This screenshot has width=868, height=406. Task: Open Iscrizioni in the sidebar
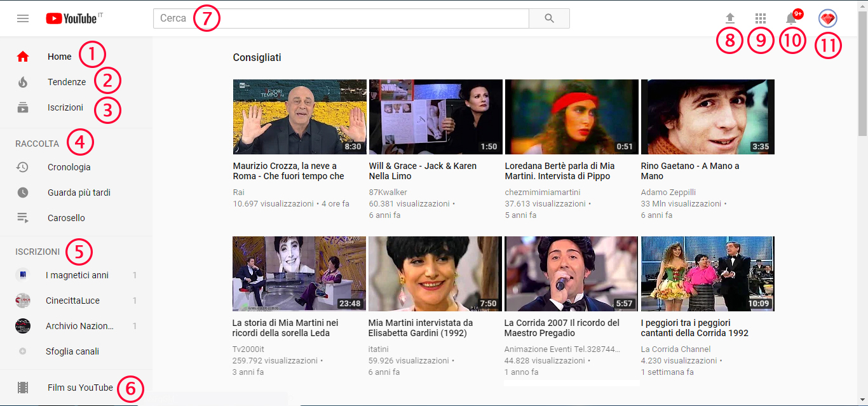click(65, 107)
